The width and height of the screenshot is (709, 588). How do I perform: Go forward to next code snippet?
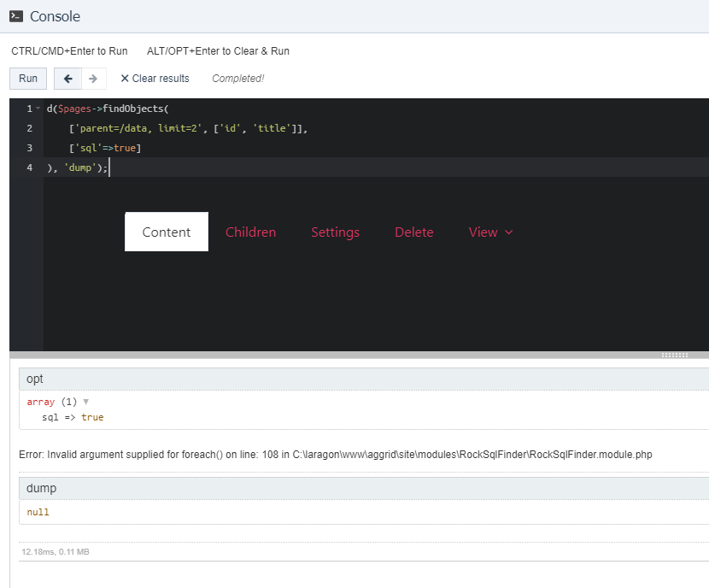92,79
